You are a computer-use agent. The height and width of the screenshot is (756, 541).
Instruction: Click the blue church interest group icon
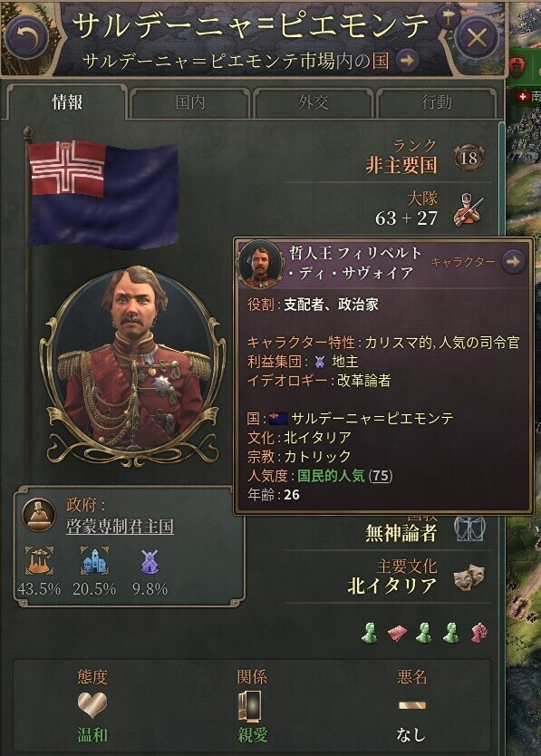point(94,561)
